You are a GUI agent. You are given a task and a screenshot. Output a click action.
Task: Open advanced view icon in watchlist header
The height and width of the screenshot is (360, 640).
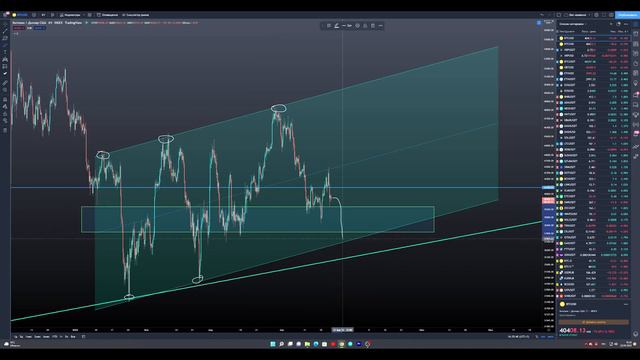click(618, 24)
